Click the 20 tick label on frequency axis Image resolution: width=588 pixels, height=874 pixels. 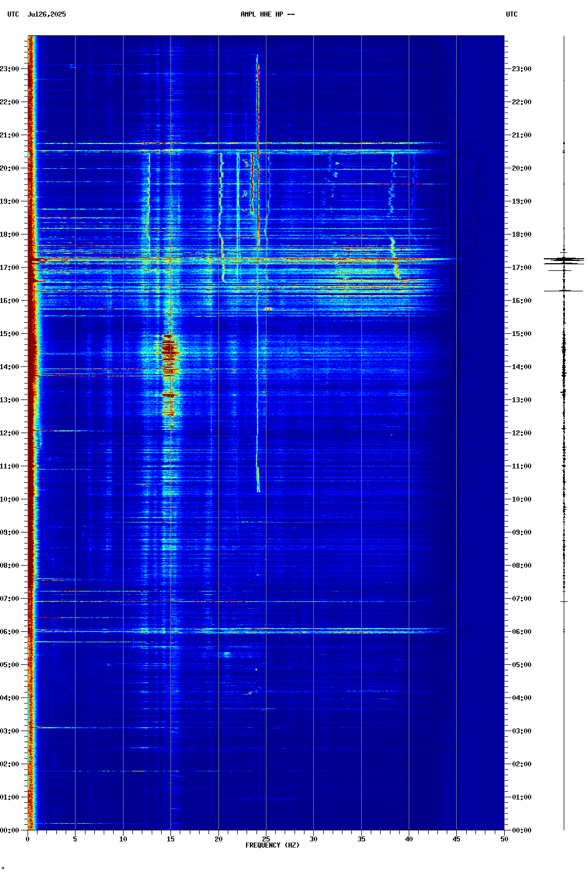pos(218,839)
